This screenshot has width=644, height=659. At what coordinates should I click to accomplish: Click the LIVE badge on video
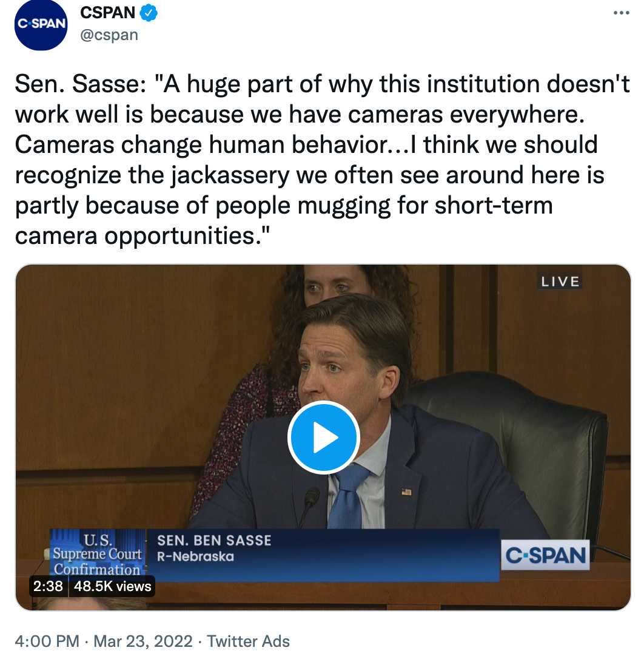[x=560, y=282]
